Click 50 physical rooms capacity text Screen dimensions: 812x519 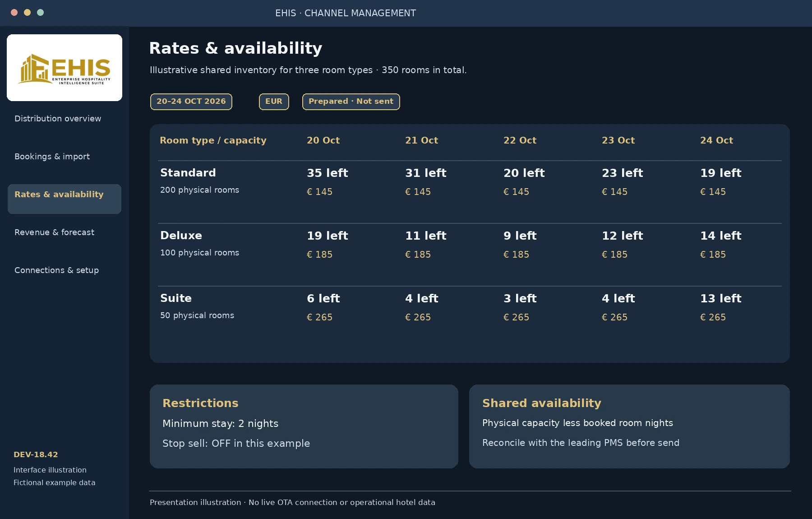click(197, 315)
